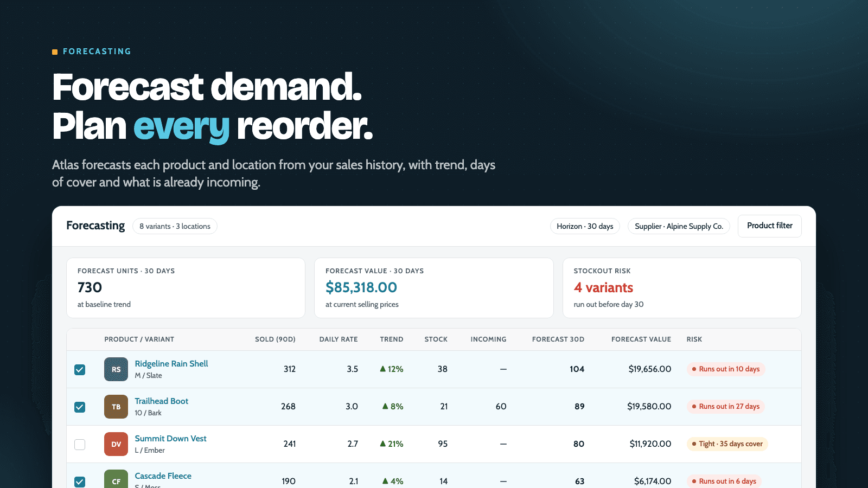Uncheck the Ridgeline Rain Shell checkbox
The image size is (868, 488).
[x=80, y=370]
